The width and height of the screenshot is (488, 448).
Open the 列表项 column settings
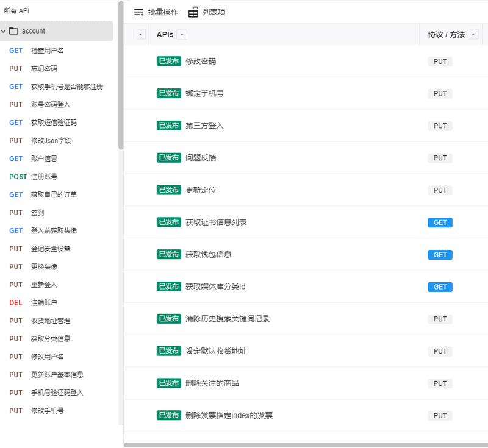[x=207, y=12]
